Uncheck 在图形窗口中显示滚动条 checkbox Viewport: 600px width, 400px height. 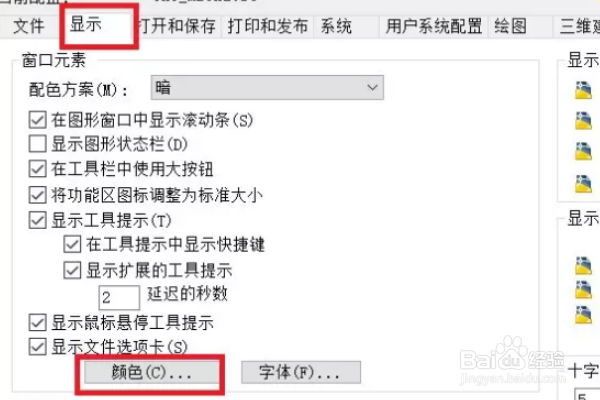click(38, 120)
